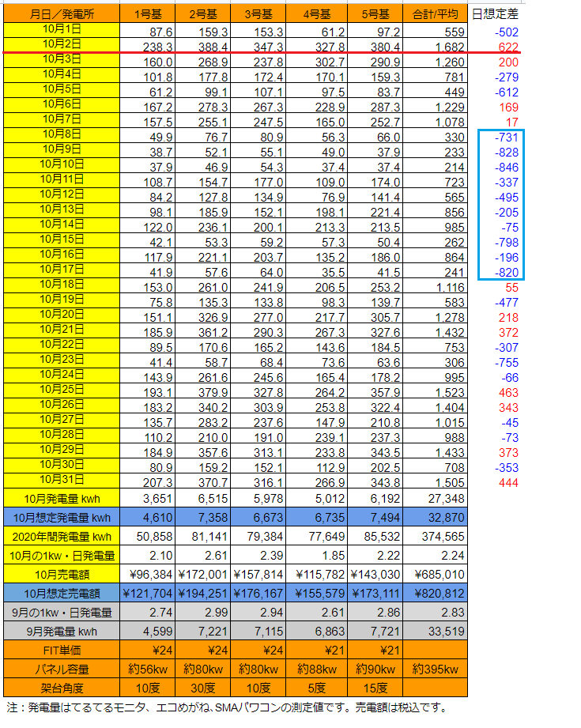581x728 pixels.
Task: Select the 架台角度 label cell
Action: [x=62, y=688]
